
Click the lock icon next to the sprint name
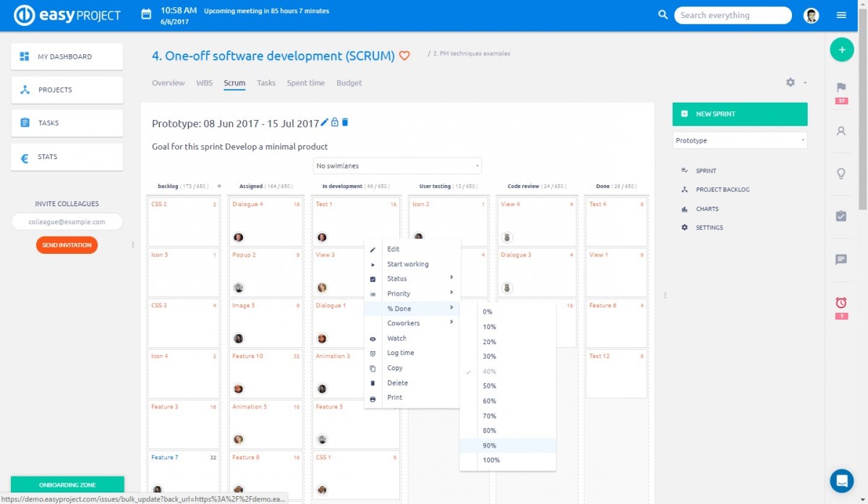pyautogui.click(x=334, y=122)
